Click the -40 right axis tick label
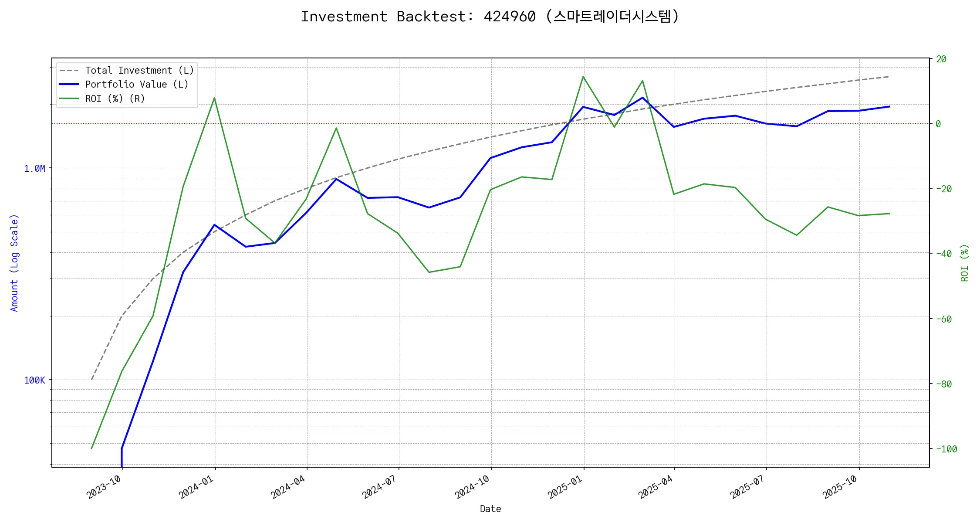Screen dimensions: 980x523 coord(943,254)
